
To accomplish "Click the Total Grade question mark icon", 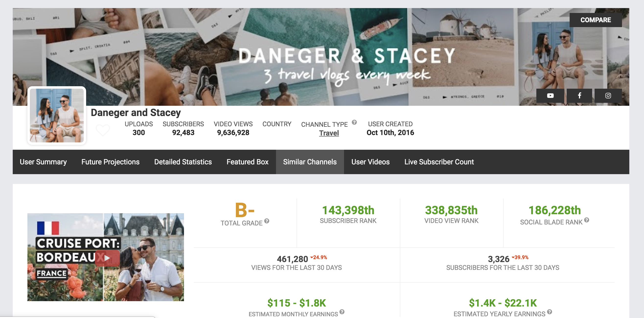I will 267,221.
